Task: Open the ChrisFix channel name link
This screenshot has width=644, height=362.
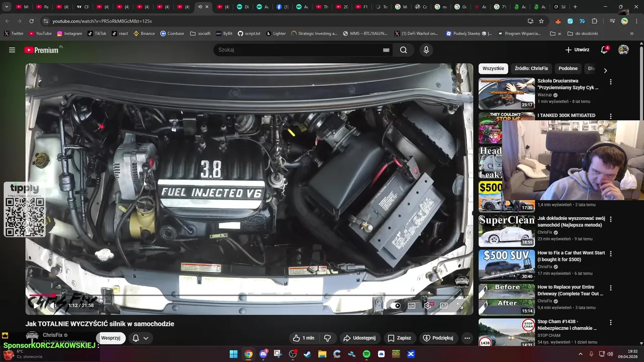Action: (x=52, y=335)
